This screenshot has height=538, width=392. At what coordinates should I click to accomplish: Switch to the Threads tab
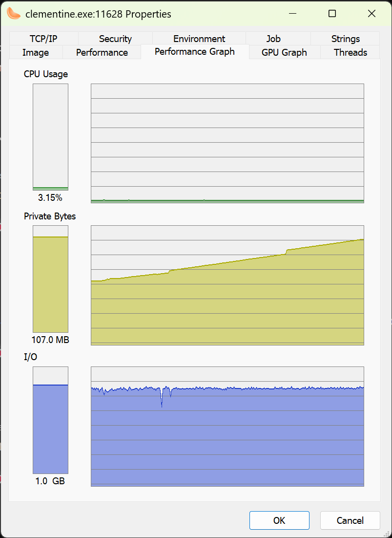tap(350, 52)
